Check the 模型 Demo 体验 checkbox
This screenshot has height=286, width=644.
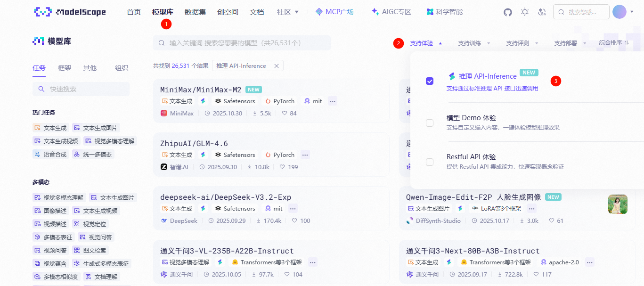tap(430, 123)
